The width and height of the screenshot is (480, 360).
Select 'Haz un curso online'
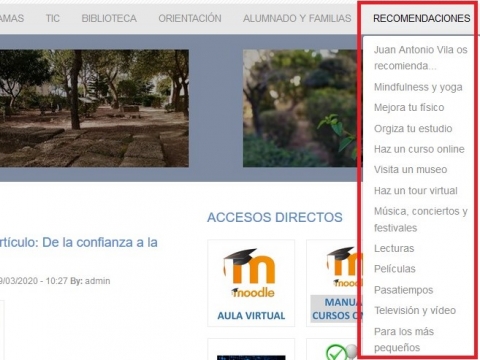pyautogui.click(x=419, y=149)
